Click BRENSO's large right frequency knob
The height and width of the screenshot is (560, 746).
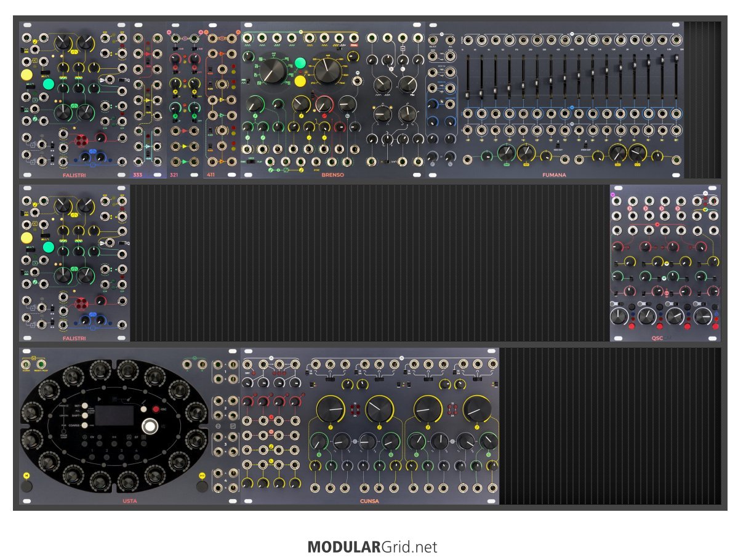coord(327,71)
